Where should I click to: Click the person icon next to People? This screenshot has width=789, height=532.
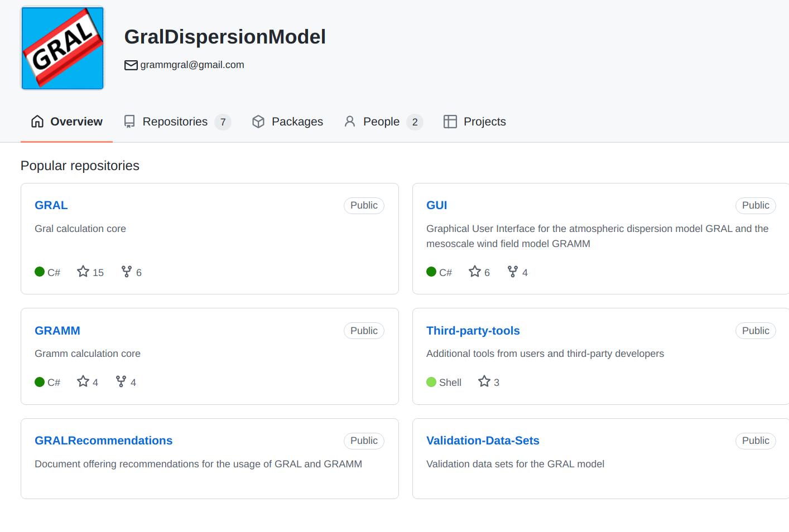[350, 122]
